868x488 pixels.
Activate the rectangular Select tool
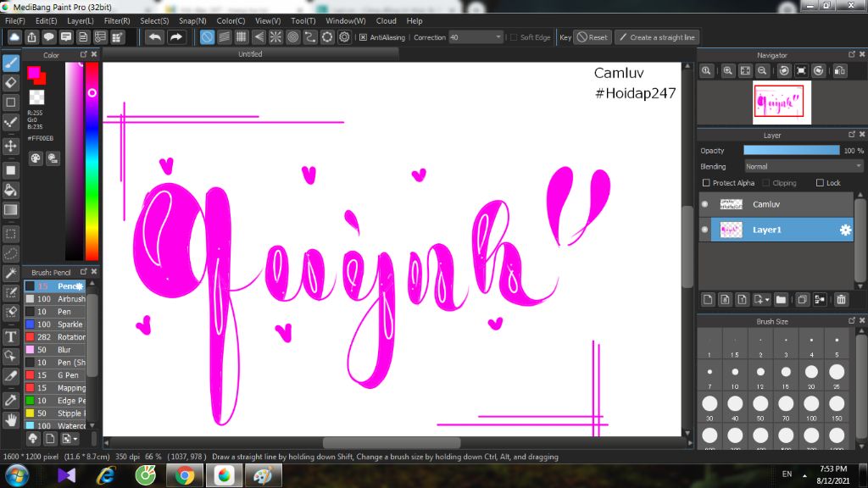11,234
